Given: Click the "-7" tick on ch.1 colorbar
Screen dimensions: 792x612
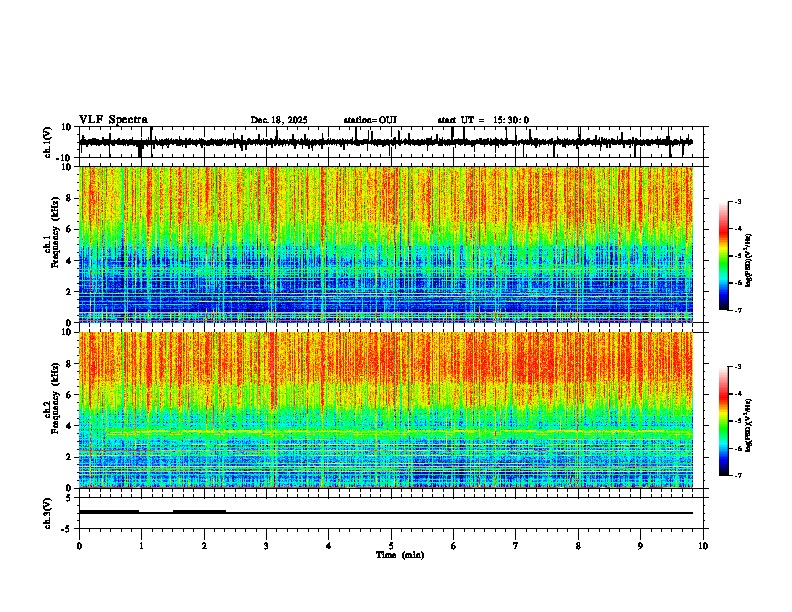Looking at the screenshot, I should 738,311.
